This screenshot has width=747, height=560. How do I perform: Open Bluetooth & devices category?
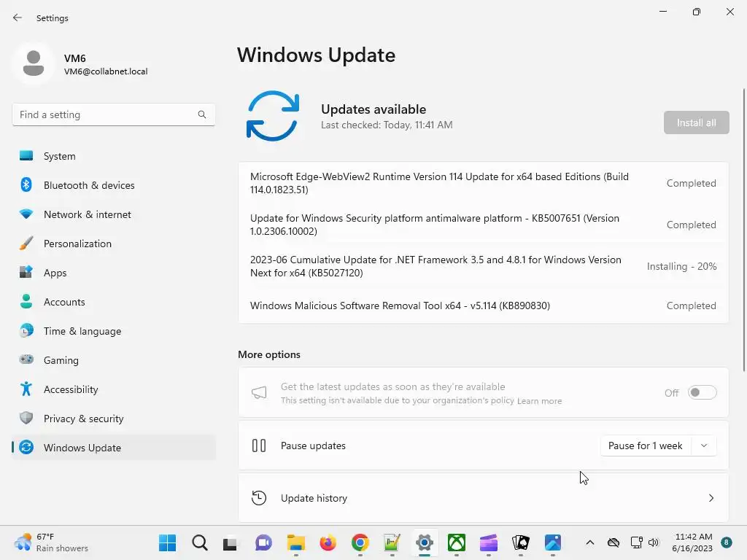point(113,185)
